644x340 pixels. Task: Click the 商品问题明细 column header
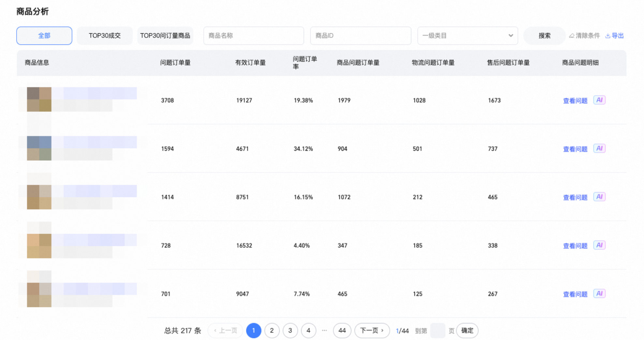pos(580,63)
